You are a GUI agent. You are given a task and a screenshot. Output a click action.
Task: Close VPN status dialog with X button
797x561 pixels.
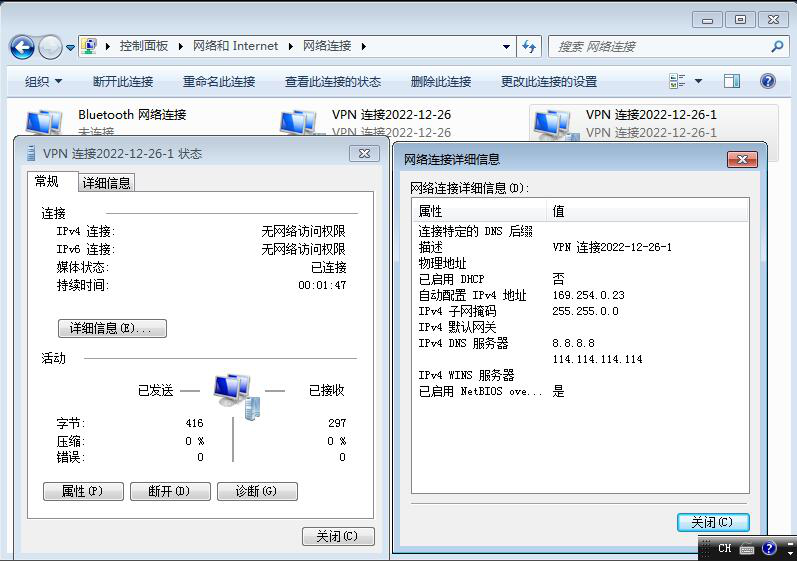tap(364, 153)
